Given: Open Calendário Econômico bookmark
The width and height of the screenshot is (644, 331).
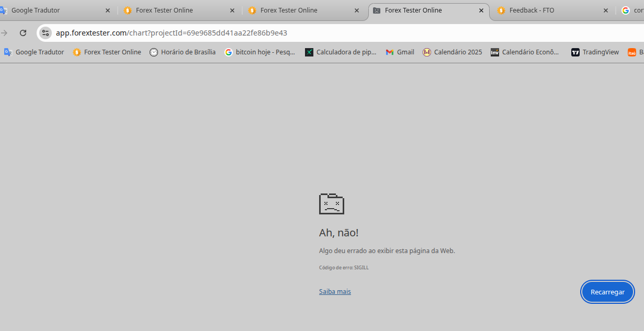Looking at the screenshot, I should [525, 52].
